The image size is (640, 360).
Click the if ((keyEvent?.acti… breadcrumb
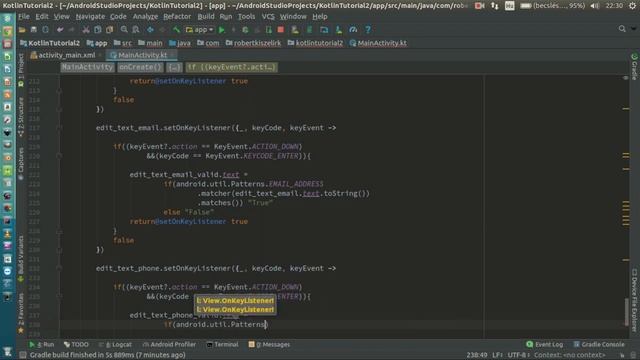(x=231, y=67)
